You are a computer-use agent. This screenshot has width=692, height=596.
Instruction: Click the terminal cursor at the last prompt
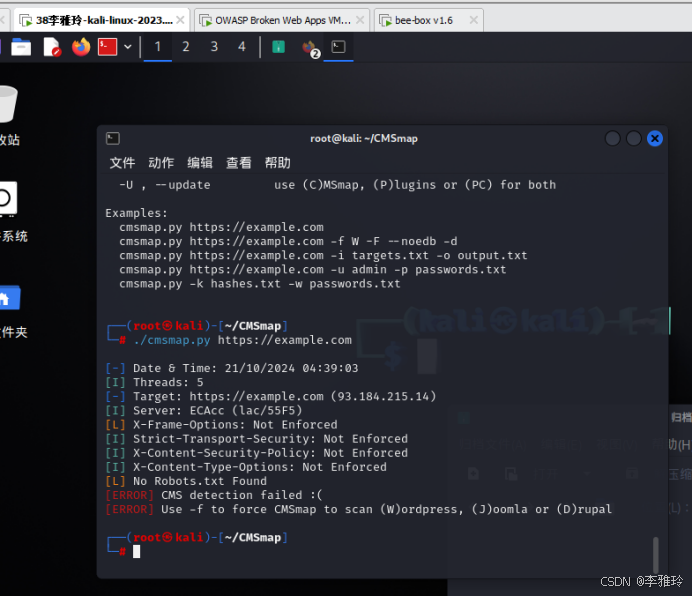click(x=137, y=551)
